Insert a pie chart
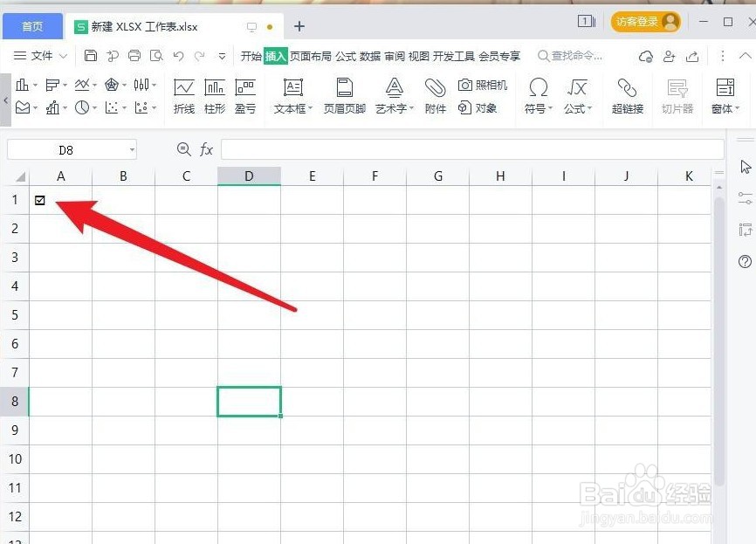Viewport: 756px width, 544px height. pos(82,108)
